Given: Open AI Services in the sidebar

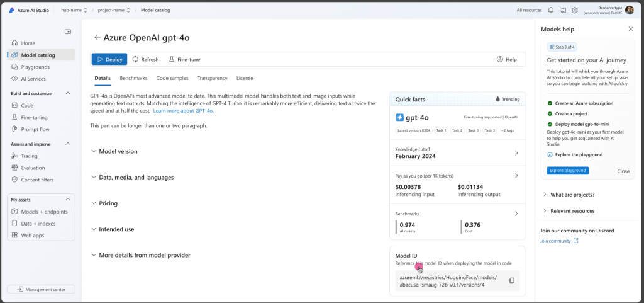Looking at the screenshot, I should [41, 79].
